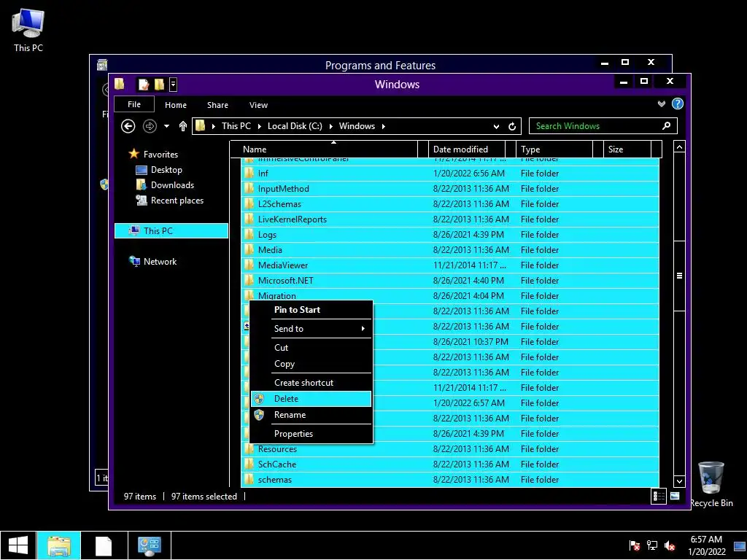Expand the Send to submenu
The height and width of the screenshot is (560, 747).
click(x=311, y=329)
